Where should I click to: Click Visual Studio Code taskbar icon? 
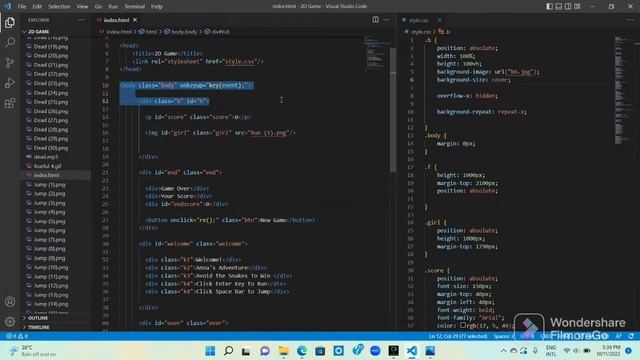tap(412, 351)
